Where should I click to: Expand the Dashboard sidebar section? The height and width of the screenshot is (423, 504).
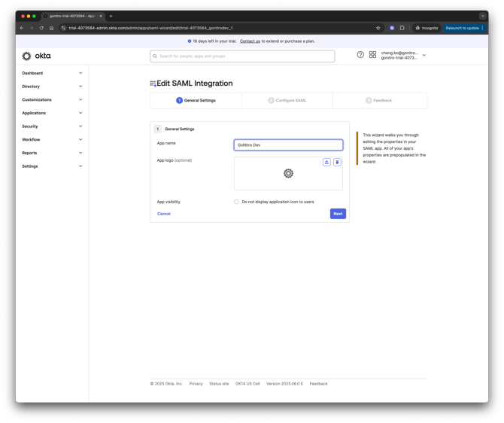click(52, 73)
